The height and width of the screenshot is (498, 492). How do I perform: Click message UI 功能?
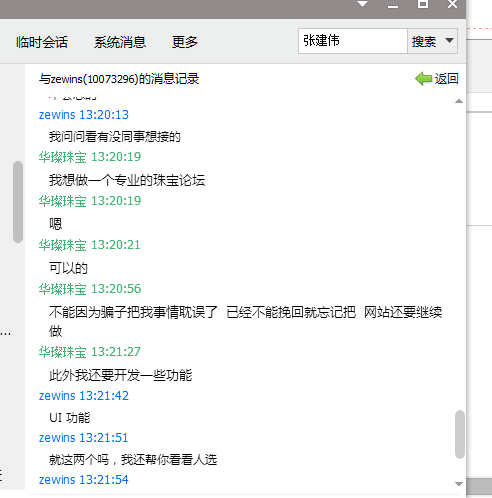tap(70, 417)
